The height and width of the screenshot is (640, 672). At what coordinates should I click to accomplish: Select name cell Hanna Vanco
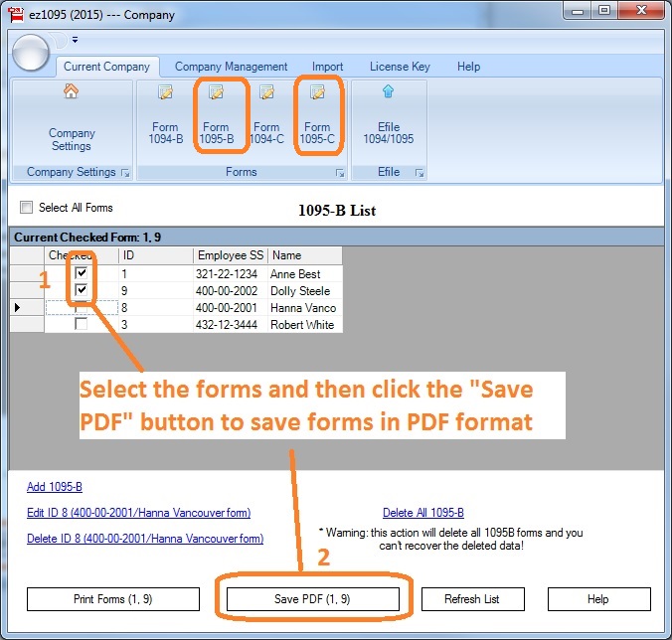305,307
